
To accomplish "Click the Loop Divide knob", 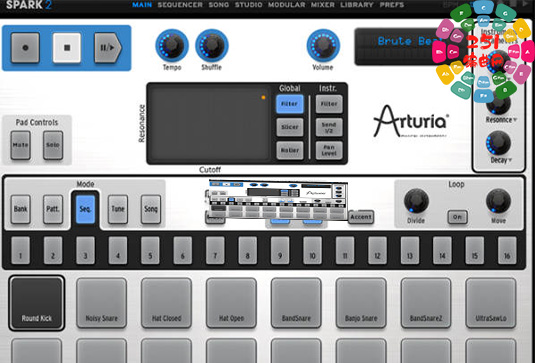I will (x=416, y=201).
